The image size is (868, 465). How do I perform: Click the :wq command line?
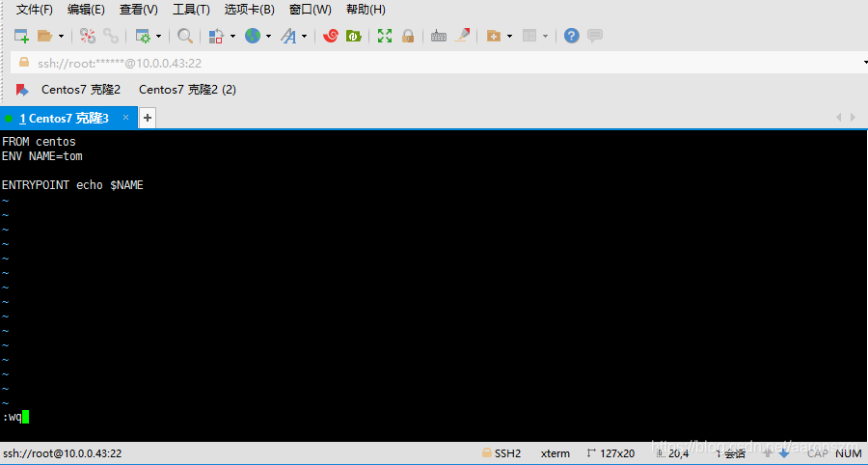coord(14,418)
